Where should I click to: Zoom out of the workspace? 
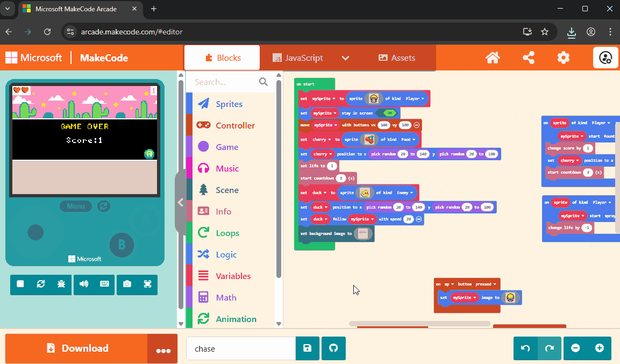point(576,348)
